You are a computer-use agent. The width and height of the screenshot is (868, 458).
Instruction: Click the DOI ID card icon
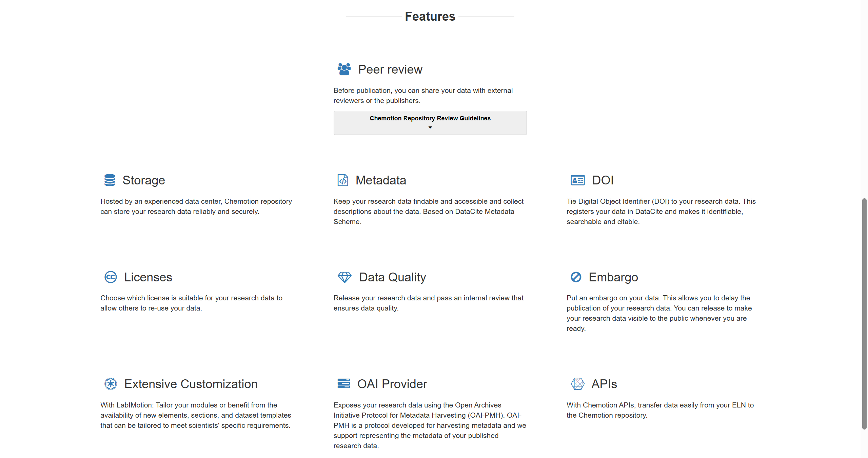pyautogui.click(x=577, y=180)
